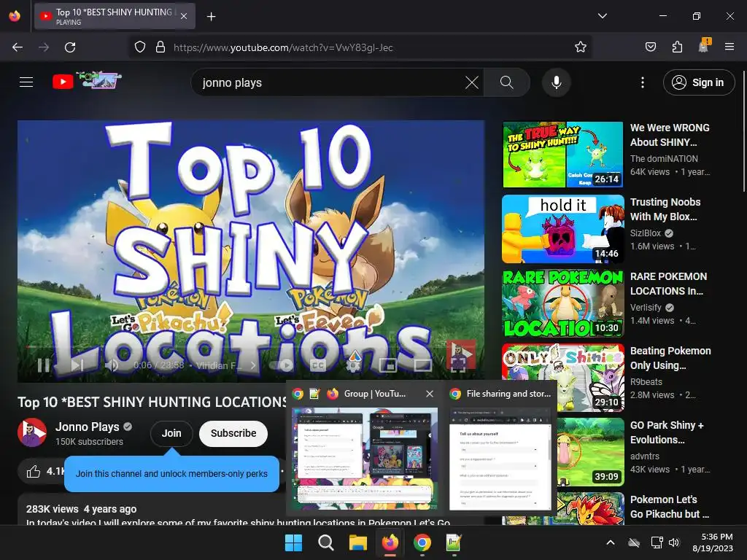Open the Jonno Plays channel avatar

pyautogui.click(x=32, y=432)
